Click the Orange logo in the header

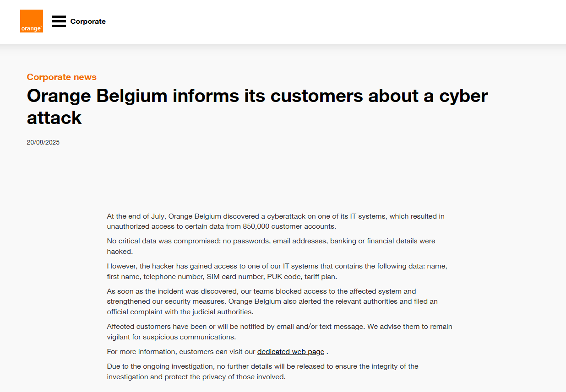pos(32,21)
